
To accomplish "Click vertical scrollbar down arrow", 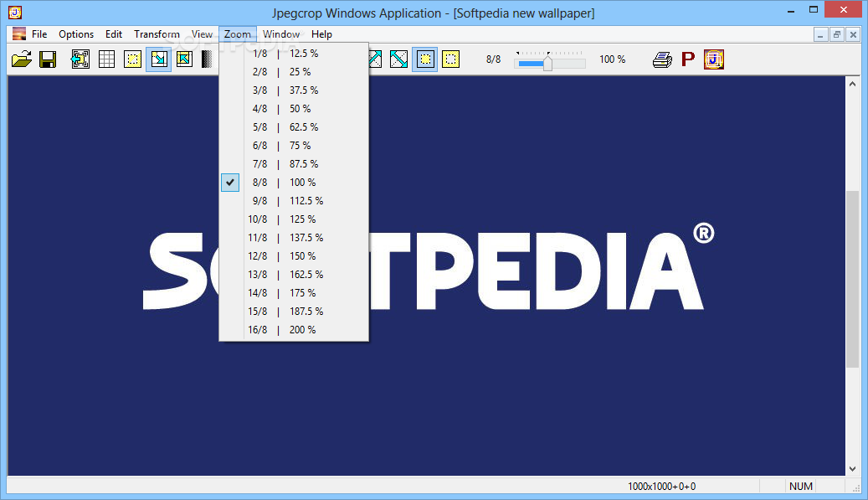I will click(x=852, y=468).
